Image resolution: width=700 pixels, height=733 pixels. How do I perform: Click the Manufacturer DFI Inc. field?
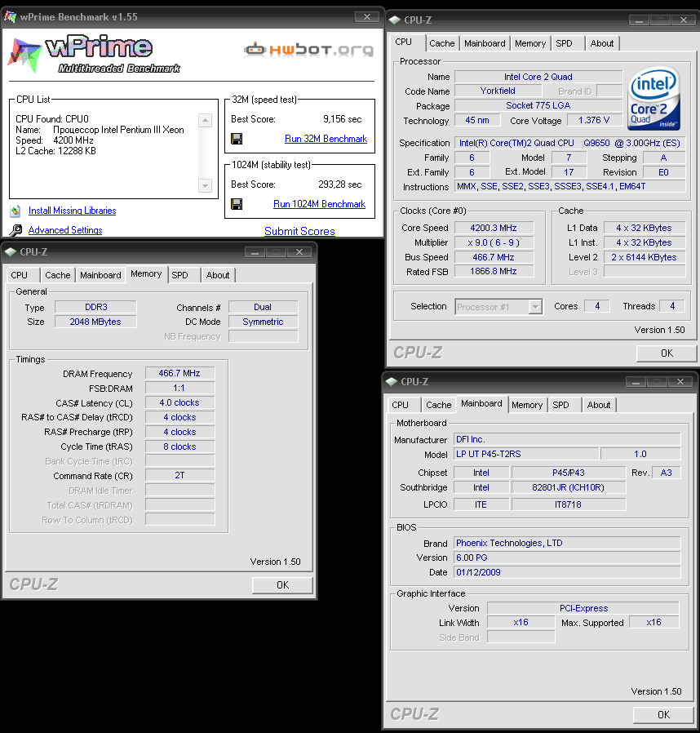(x=567, y=439)
